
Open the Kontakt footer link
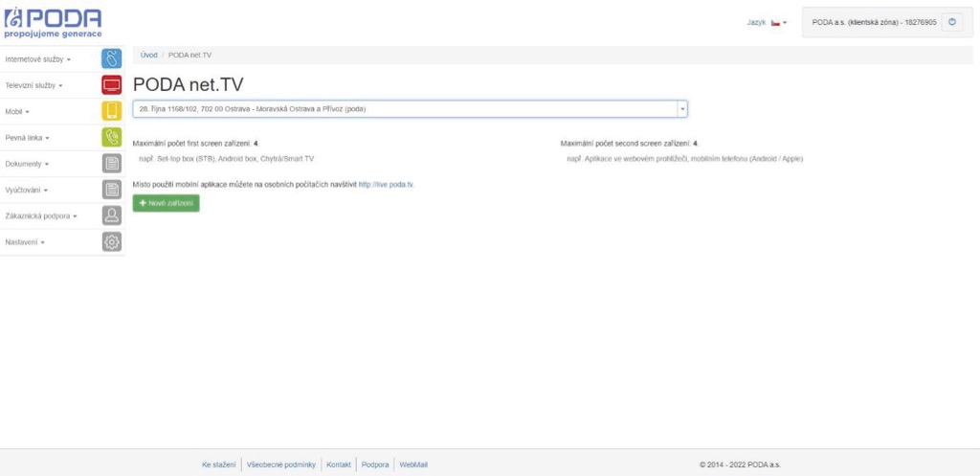click(x=339, y=465)
